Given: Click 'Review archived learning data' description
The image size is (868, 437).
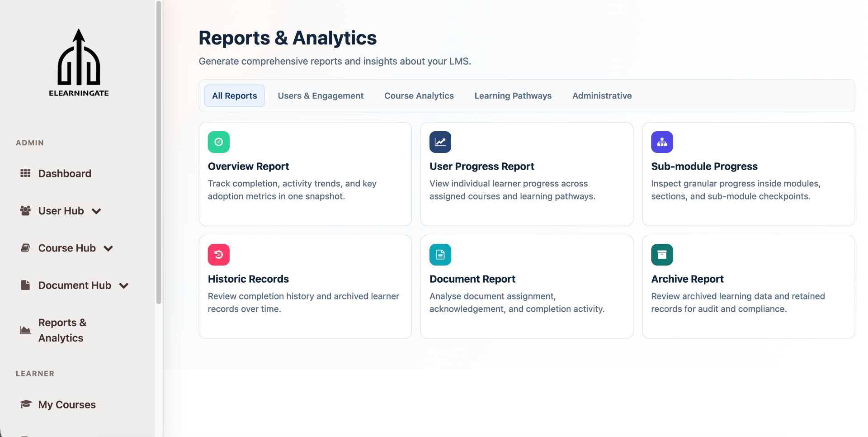Looking at the screenshot, I should (x=738, y=303).
